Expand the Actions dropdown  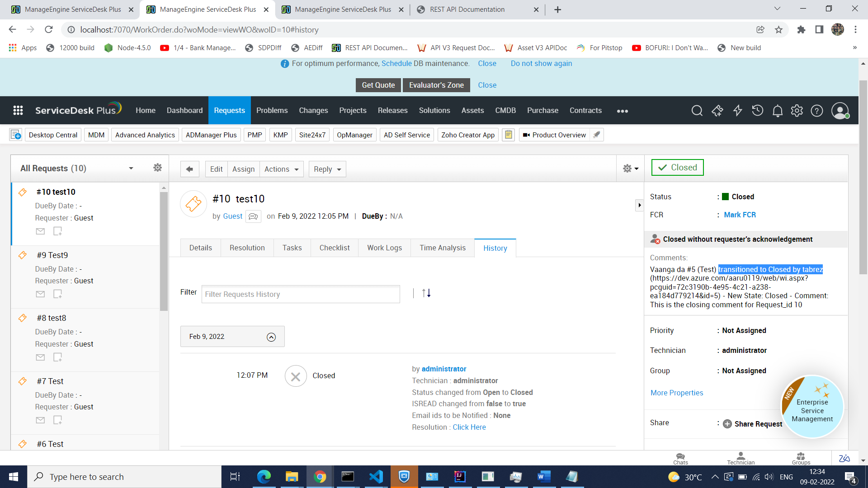click(x=281, y=169)
